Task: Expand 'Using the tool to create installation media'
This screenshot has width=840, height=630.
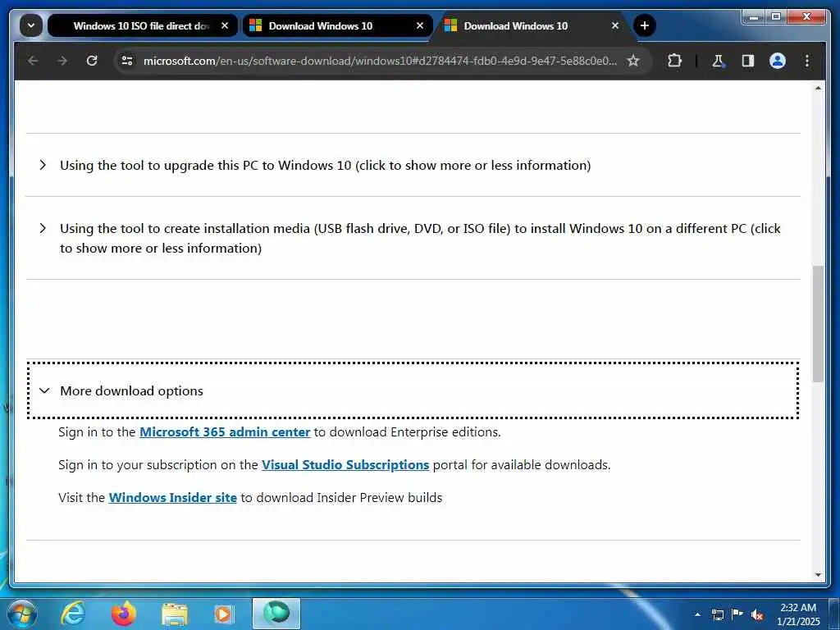Action: [413, 238]
